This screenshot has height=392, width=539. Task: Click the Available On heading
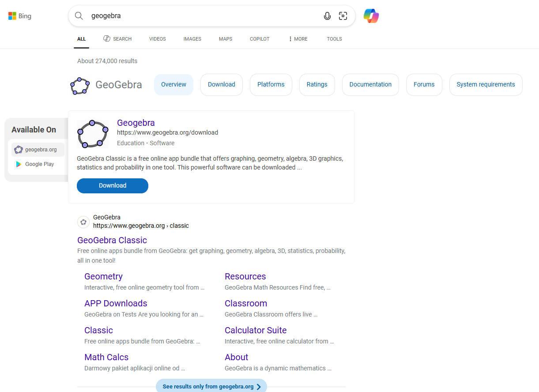[34, 130]
